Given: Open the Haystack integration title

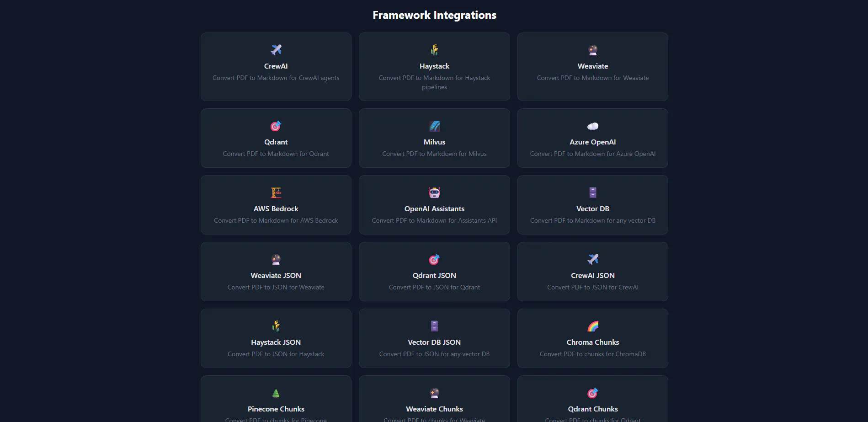Looking at the screenshot, I should pyautogui.click(x=434, y=66).
